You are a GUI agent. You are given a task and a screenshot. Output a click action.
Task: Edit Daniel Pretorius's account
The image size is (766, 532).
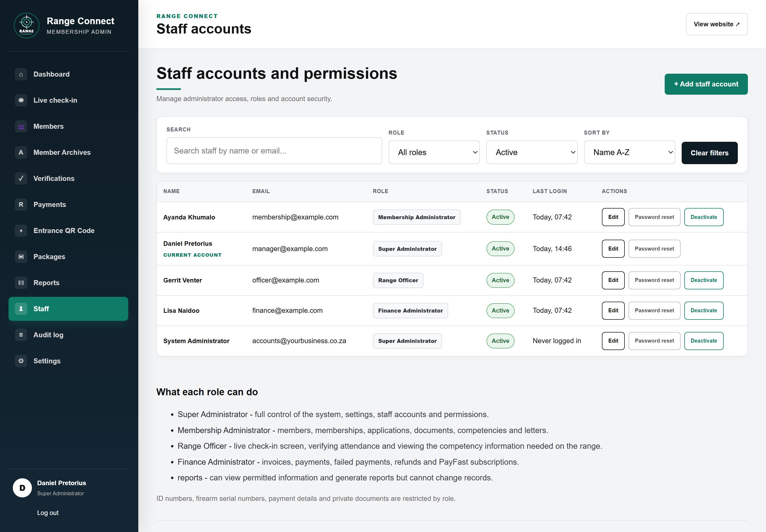(x=613, y=249)
